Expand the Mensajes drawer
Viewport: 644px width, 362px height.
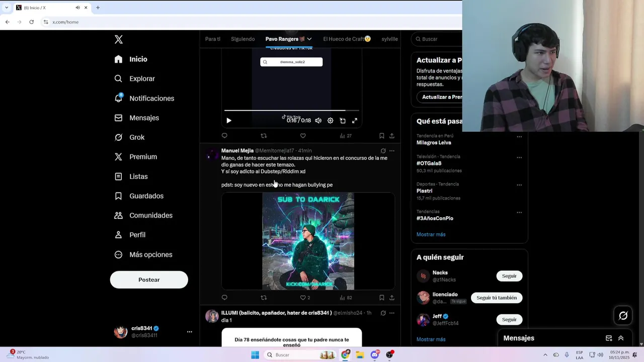coord(621,338)
